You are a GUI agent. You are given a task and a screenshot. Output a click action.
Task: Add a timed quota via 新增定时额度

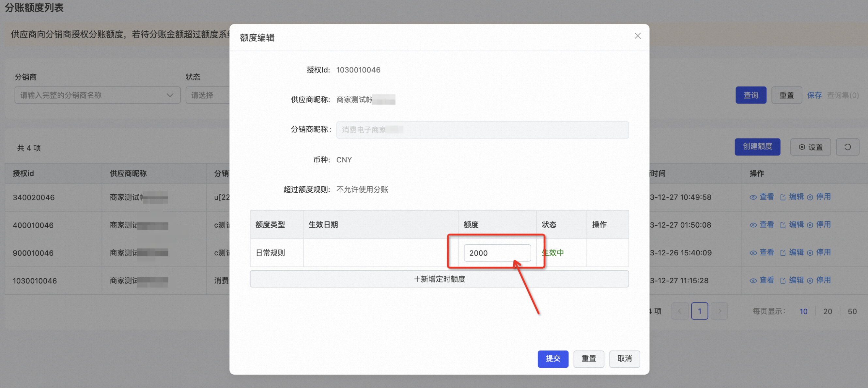coord(439,279)
